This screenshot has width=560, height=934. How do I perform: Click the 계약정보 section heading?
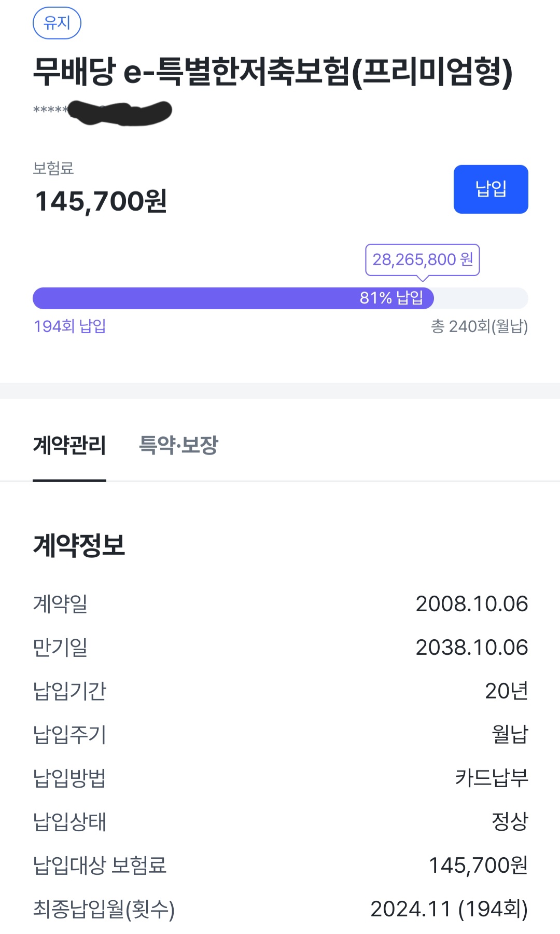coord(79,545)
